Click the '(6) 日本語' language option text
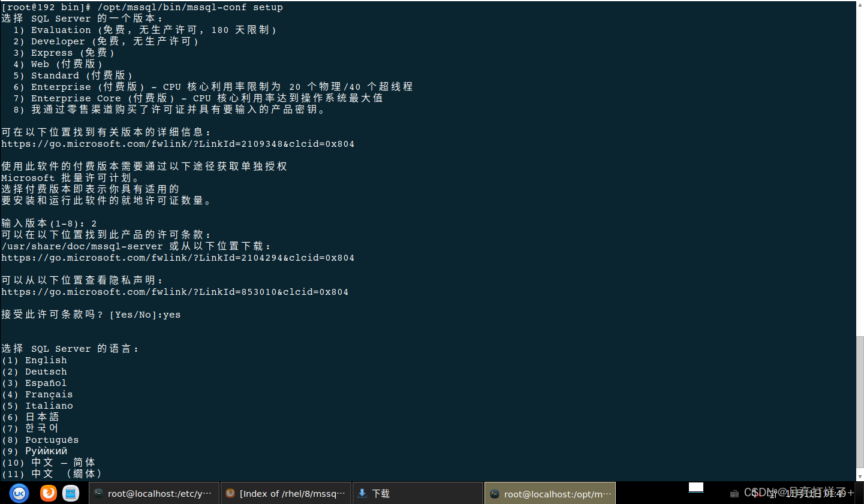The height and width of the screenshot is (504, 864). [x=30, y=417]
